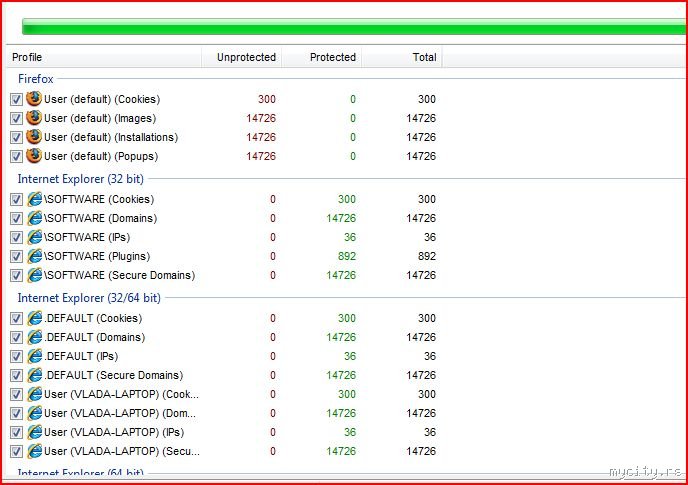This screenshot has height=485, width=688.
Task: Toggle User (VLADA-LAPTOP) (IPs) checkbox
Action: pos(16,433)
